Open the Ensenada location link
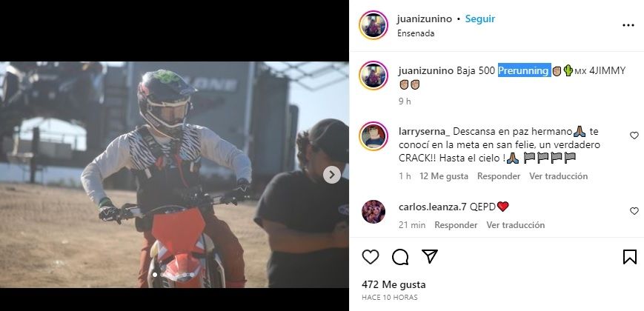The image size is (644, 311). click(416, 33)
